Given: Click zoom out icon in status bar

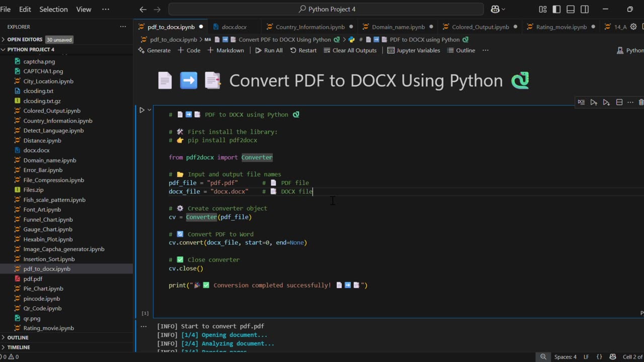Looking at the screenshot, I should [x=543, y=357].
